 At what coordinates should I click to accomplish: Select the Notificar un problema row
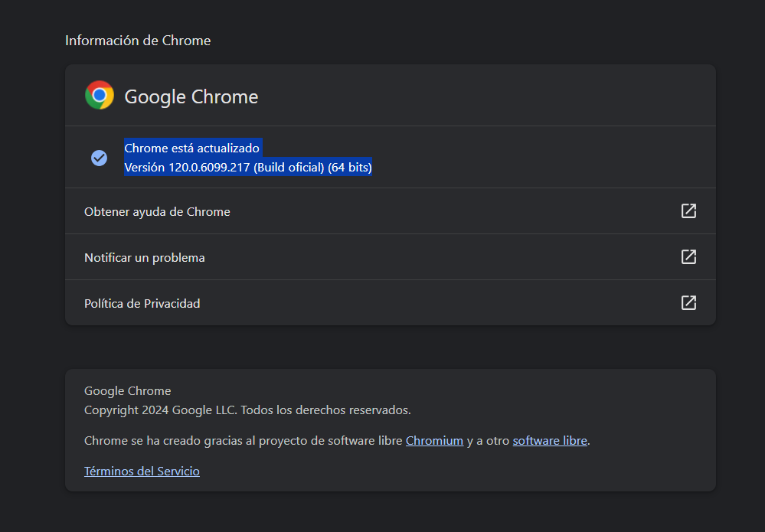(x=391, y=257)
